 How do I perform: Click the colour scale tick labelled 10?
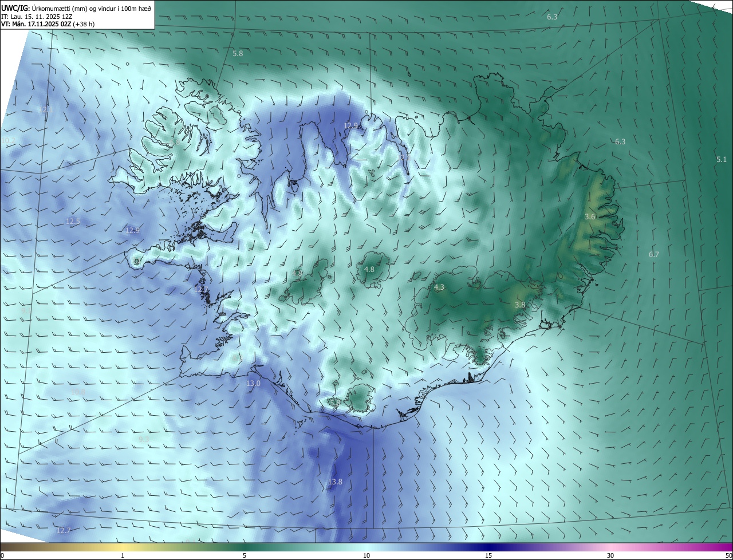point(366,555)
